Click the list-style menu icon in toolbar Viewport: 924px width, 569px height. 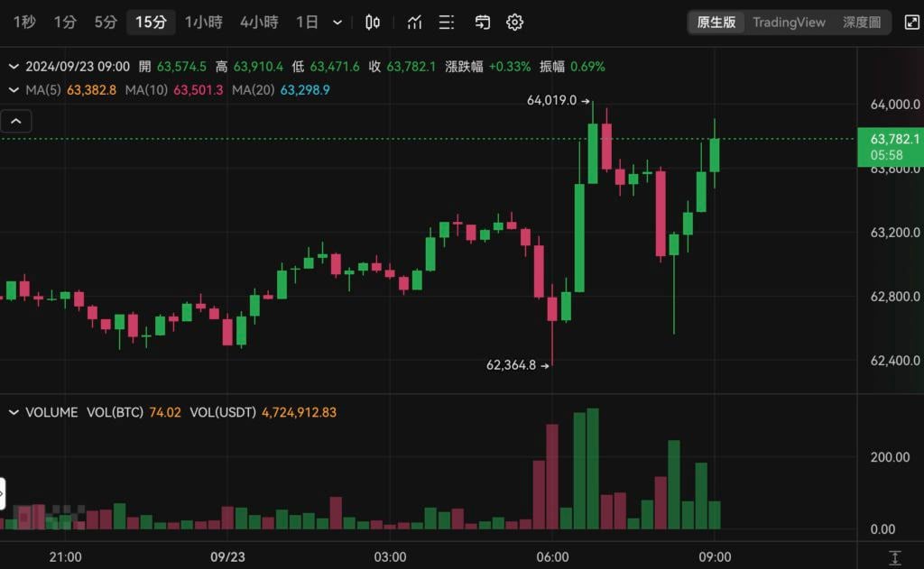[447, 23]
